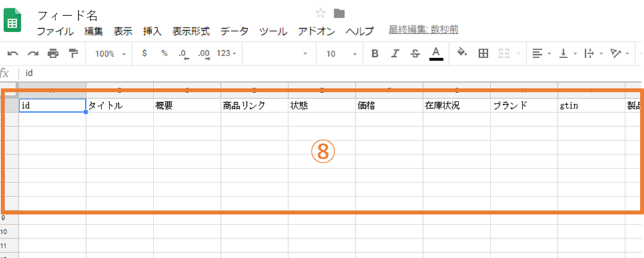
Task: Click the formula bar containing id
Action: (331, 74)
